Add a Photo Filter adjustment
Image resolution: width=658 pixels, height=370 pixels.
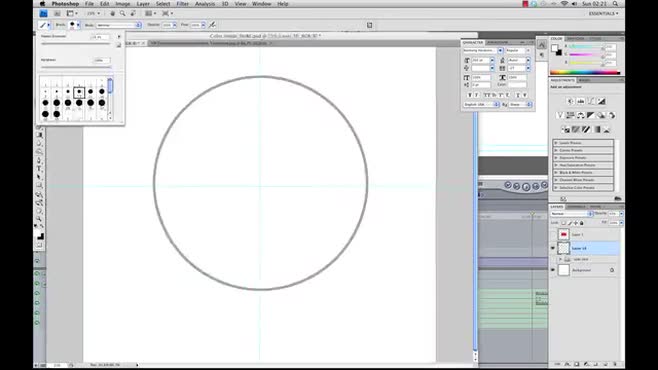tap(601, 115)
